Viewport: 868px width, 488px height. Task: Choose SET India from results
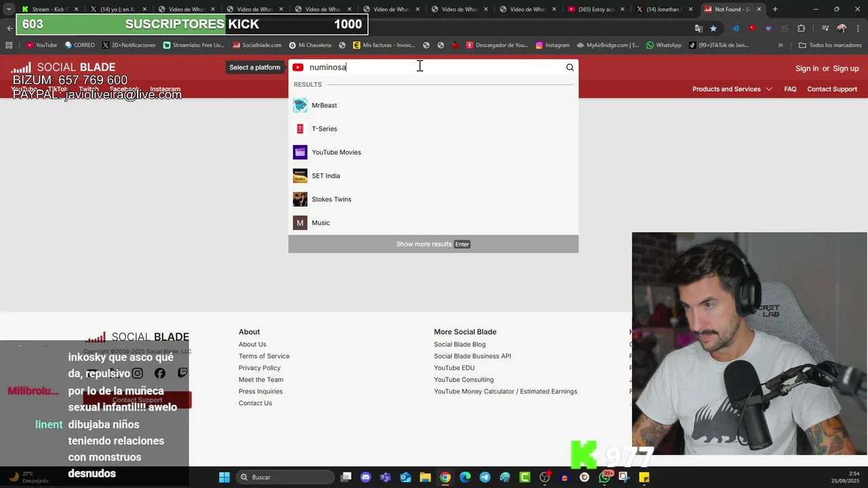click(433, 176)
